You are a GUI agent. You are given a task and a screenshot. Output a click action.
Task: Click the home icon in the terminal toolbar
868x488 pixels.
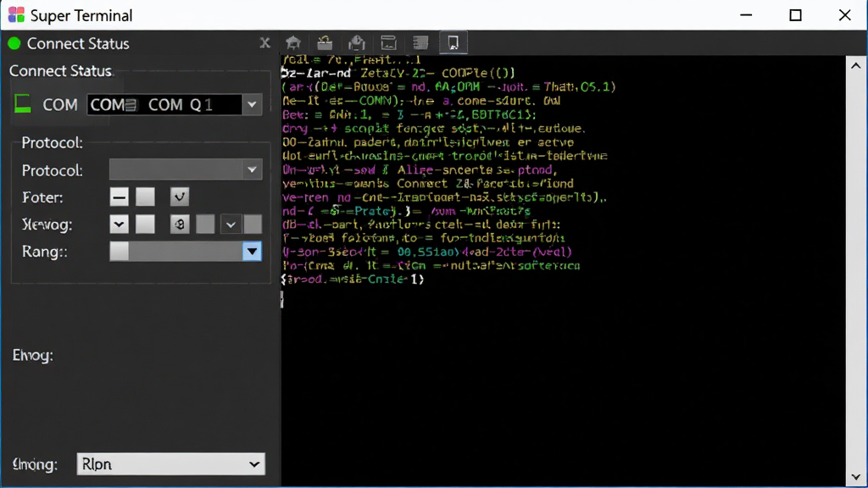[293, 42]
